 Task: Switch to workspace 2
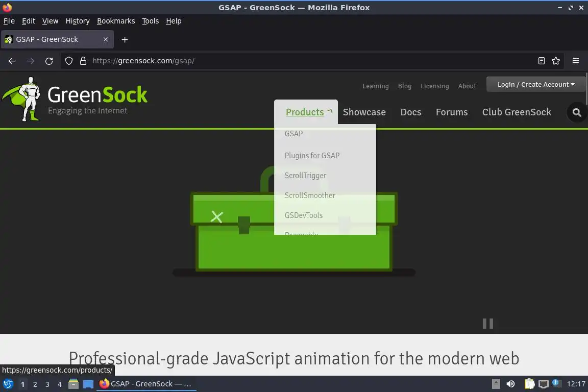coord(35,384)
